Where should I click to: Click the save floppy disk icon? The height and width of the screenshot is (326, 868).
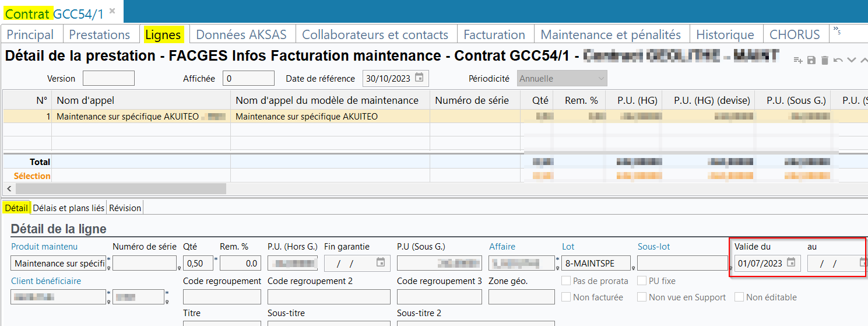pos(811,60)
